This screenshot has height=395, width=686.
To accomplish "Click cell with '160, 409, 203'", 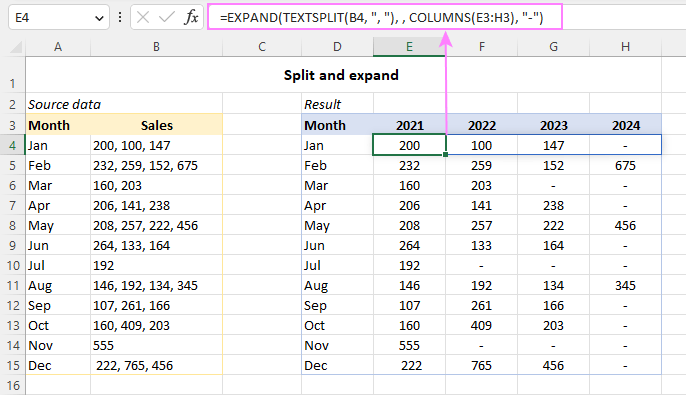I will (157, 325).
